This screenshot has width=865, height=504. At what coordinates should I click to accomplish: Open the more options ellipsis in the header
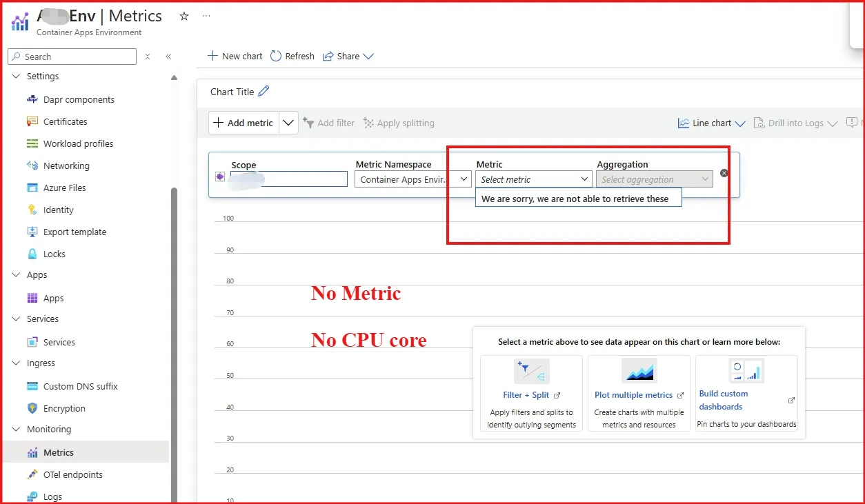pos(206,17)
